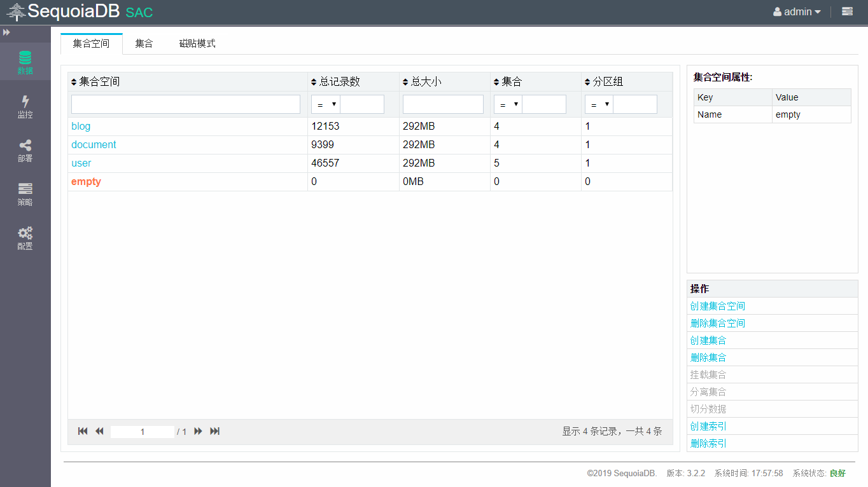Go to the previous page of results
Image resolution: width=868 pixels, height=487 pixels.
coord(99,431)
